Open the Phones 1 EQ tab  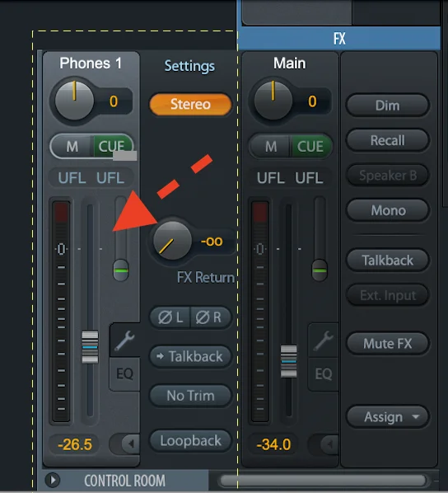(124, 373)
